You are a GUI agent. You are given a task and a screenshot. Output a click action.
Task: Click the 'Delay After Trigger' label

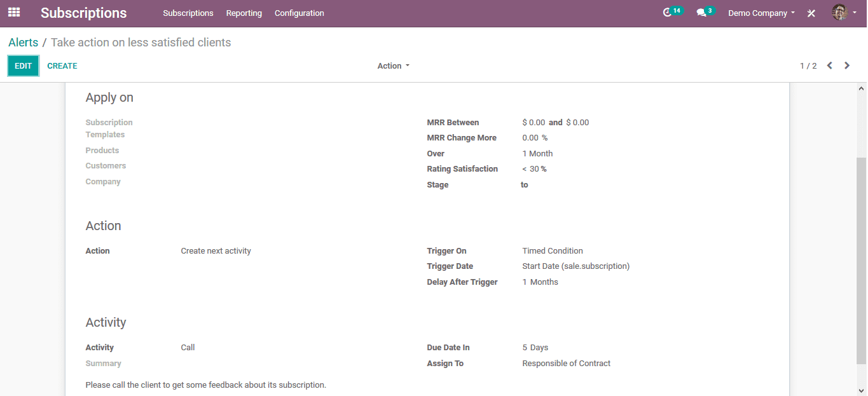462,282
